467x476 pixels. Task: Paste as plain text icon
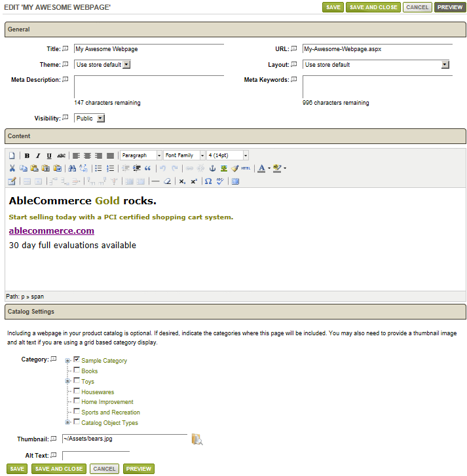46,168
